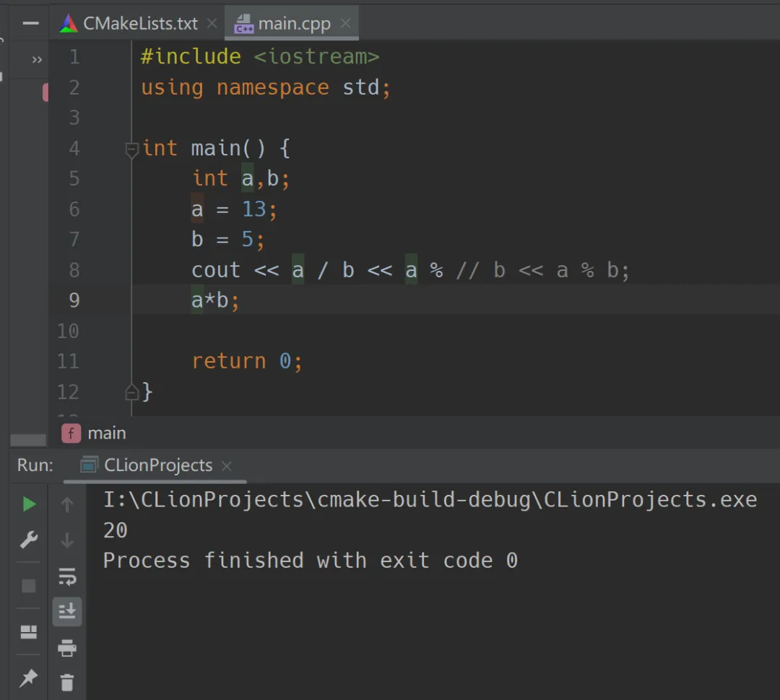
Task: Select the main breadcrumb label
Action: pyautogui.click(x=106, y=433)
